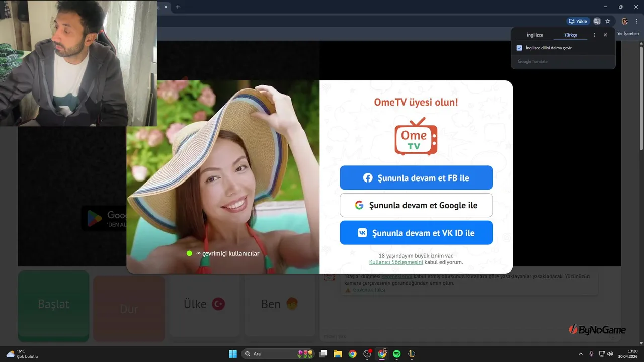Screen dimensions: 644x362
Task: Click the network display tray icon
Action: tap(602, 354)
